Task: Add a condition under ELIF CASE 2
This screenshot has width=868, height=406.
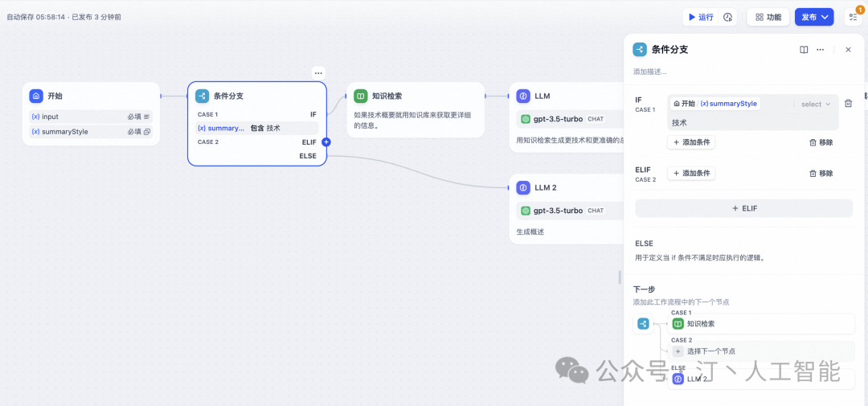Action: coord(691,174)
